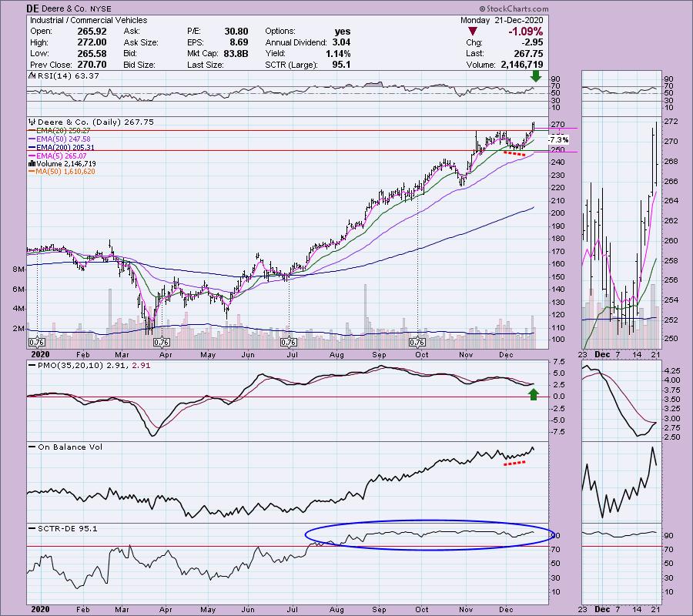Click the SCTR (Large) value 95.1
This screenshot has height=616, width=693.
coord(341,65)
